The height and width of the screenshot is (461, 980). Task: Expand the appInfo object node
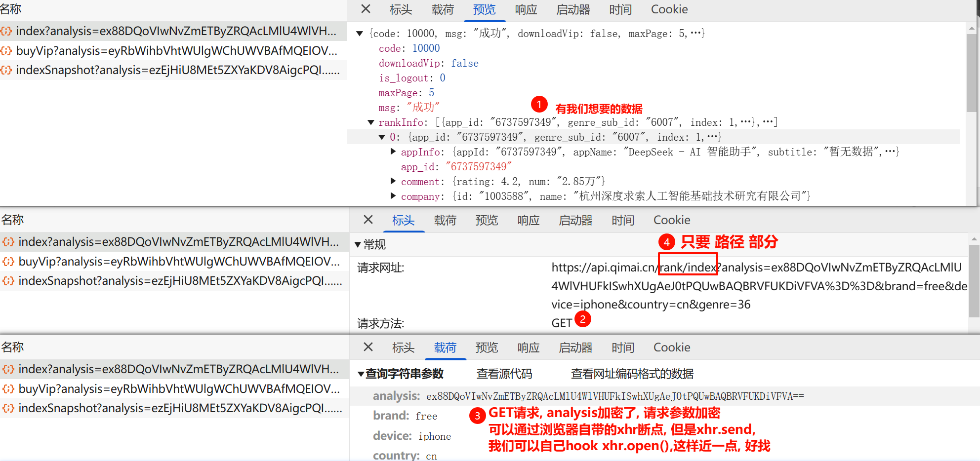393,152
